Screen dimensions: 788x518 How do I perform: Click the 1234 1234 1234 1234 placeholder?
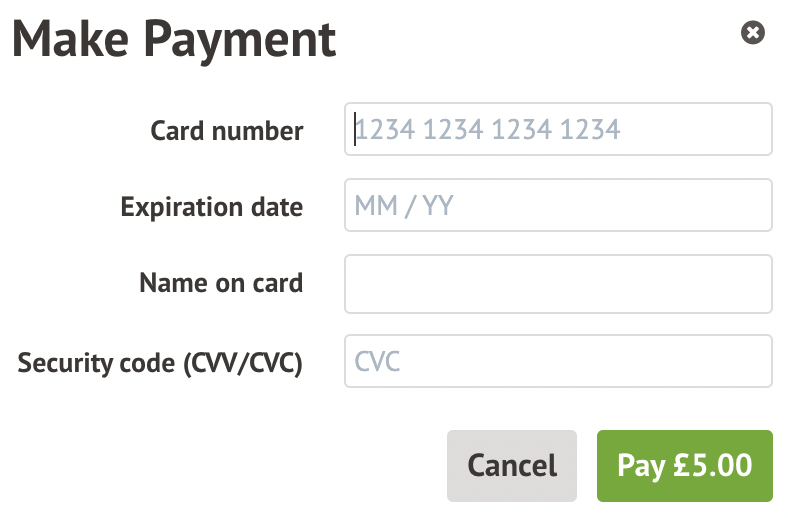point(488,129)
